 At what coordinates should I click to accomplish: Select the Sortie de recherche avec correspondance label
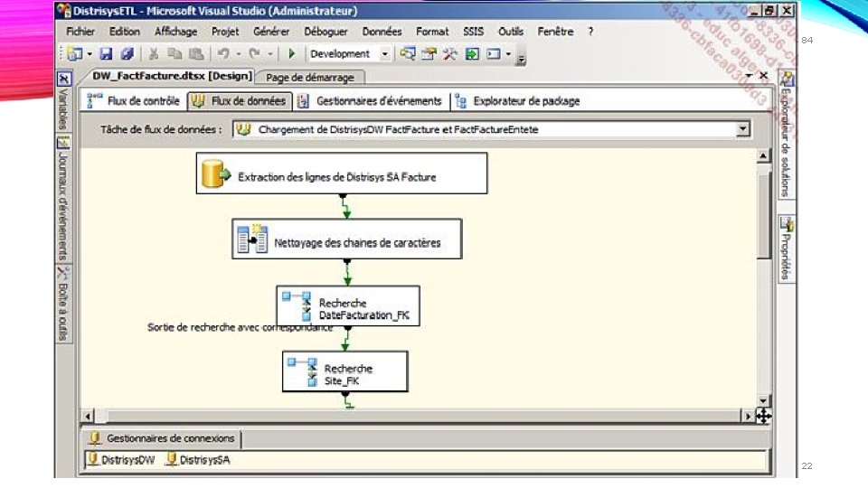click(x=241, y=327)
